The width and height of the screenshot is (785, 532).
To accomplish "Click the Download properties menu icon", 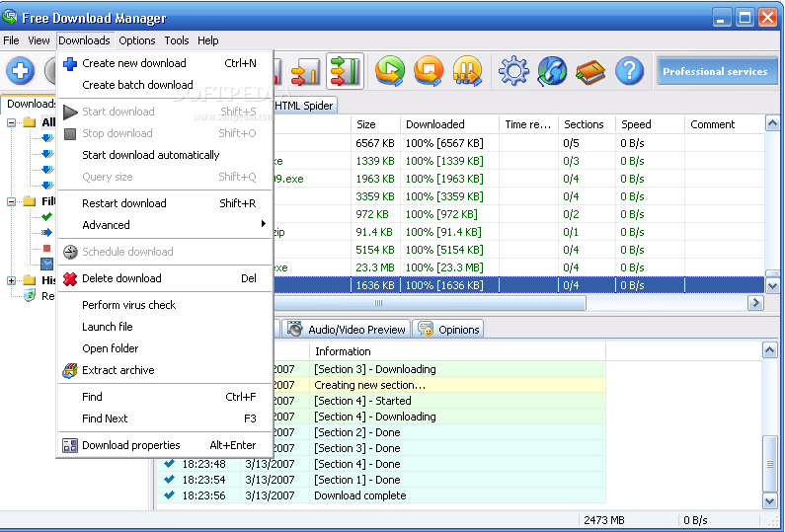I will 70,445.
